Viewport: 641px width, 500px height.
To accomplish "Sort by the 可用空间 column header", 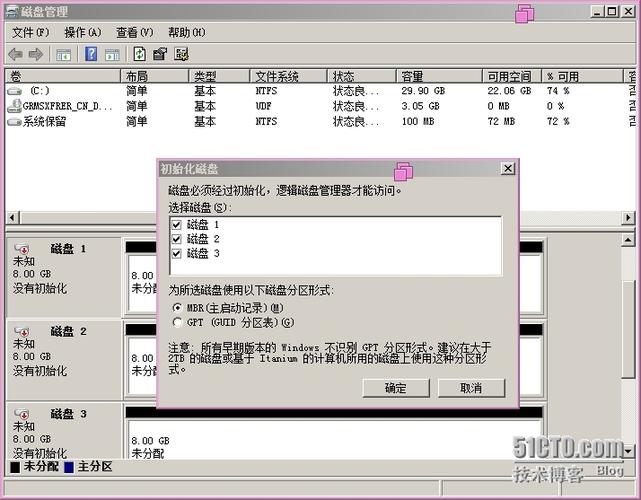I will point(512,76).
